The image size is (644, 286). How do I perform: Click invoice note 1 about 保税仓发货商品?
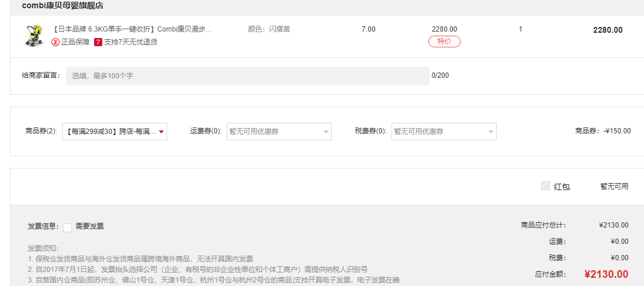tap(140, 259)
